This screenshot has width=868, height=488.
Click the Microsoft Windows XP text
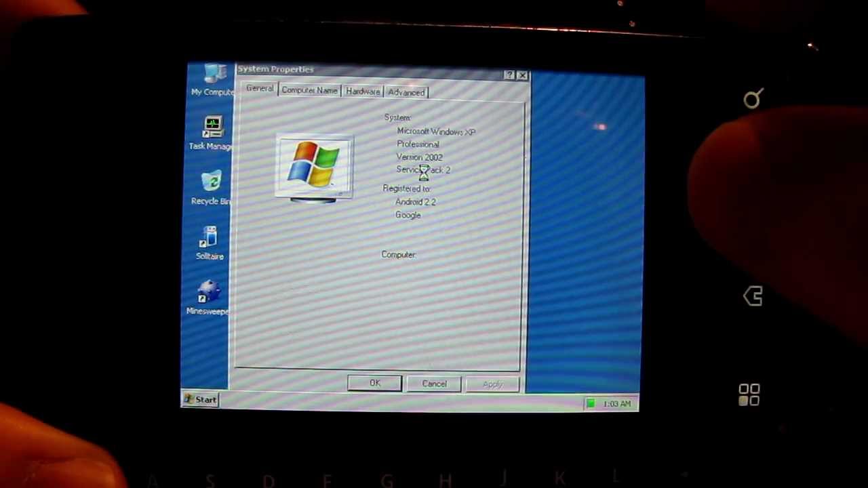tap(436, 131)
